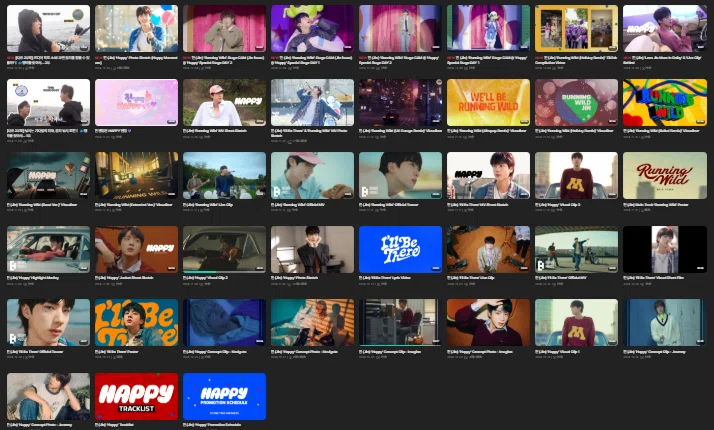Viewport: 714px width, 430px height.
Task: Open blue-tinted sleeping person concept clip
Action: 224,322
